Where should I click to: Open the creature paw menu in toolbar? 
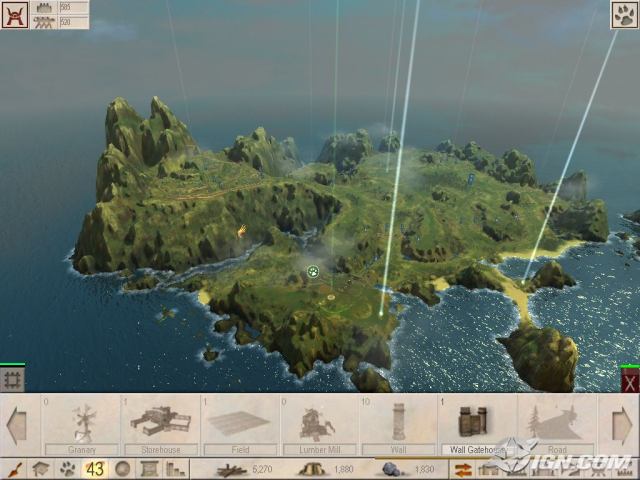pos(68,469)
